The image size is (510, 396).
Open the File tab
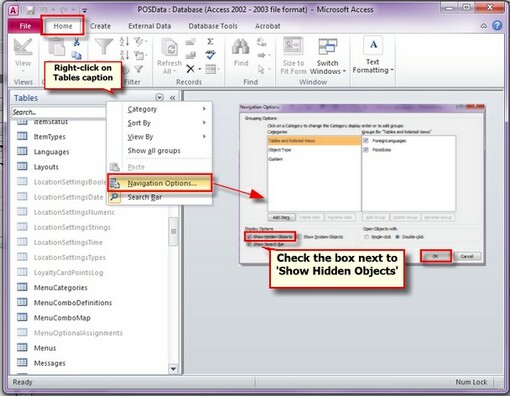(x=25, y=26)
